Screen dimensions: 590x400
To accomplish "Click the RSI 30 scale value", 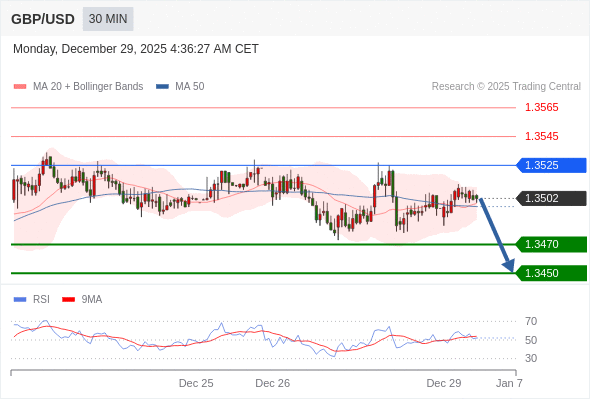I will [x=531, y=358].
